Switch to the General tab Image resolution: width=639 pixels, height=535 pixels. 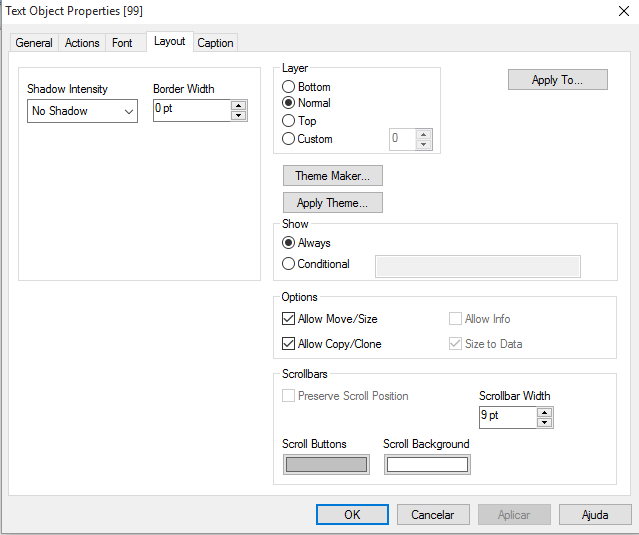pos(34,43)
